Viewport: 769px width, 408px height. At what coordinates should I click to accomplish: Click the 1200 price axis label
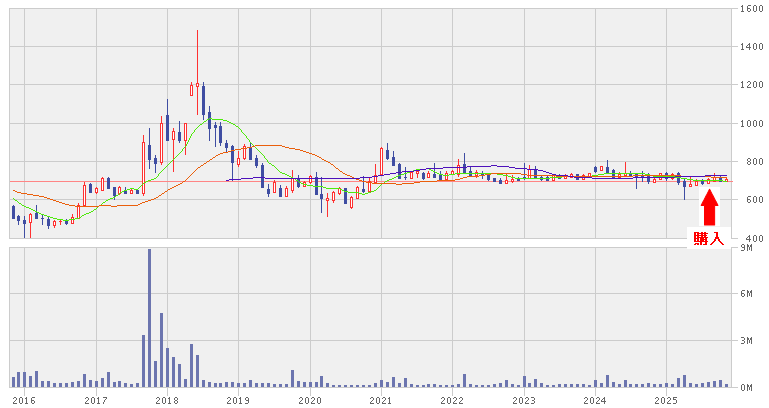(753, 86)
